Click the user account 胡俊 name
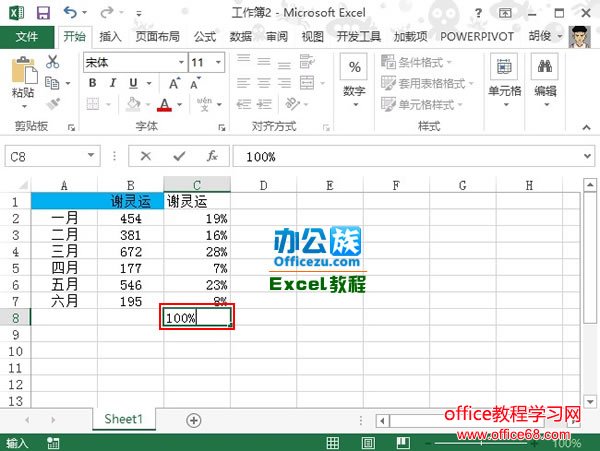600x451 pixels. 540,36
